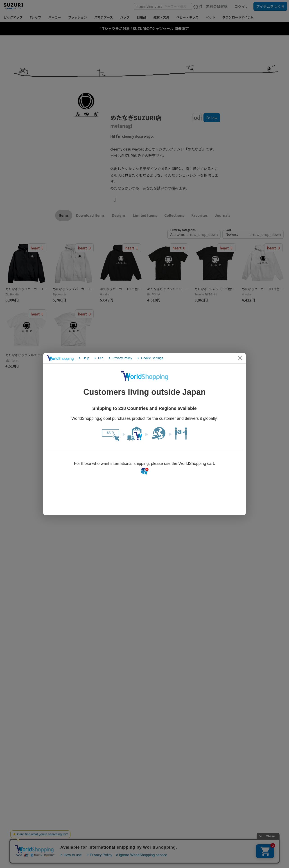This screenshot has width=289, height=868.
Task: Open the ペット category menu
Action: (210, 17)
